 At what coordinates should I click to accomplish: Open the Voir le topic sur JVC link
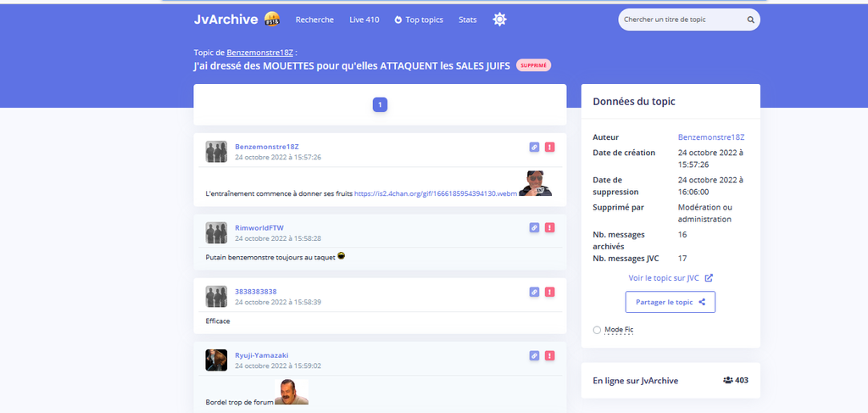(x=670, y=277)
